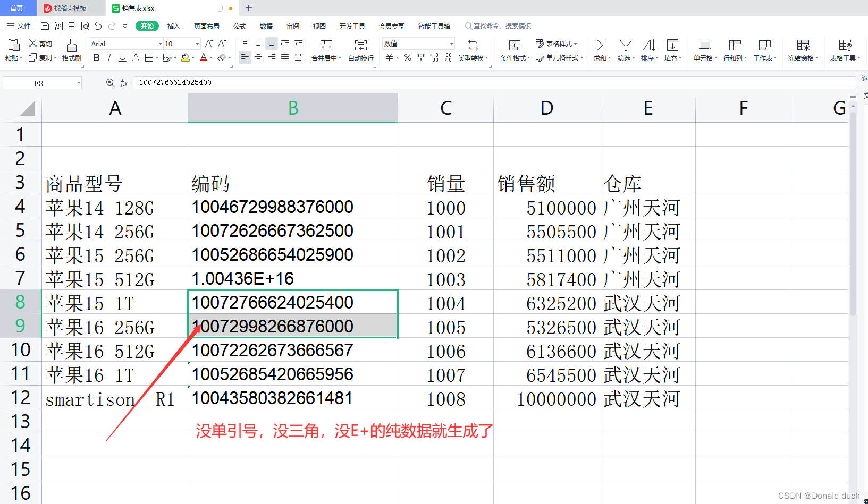This screenshot has height=504, width=868.
Task: Pick the red font color swatch
Action: pyautogui.click(x=204, y=58)
